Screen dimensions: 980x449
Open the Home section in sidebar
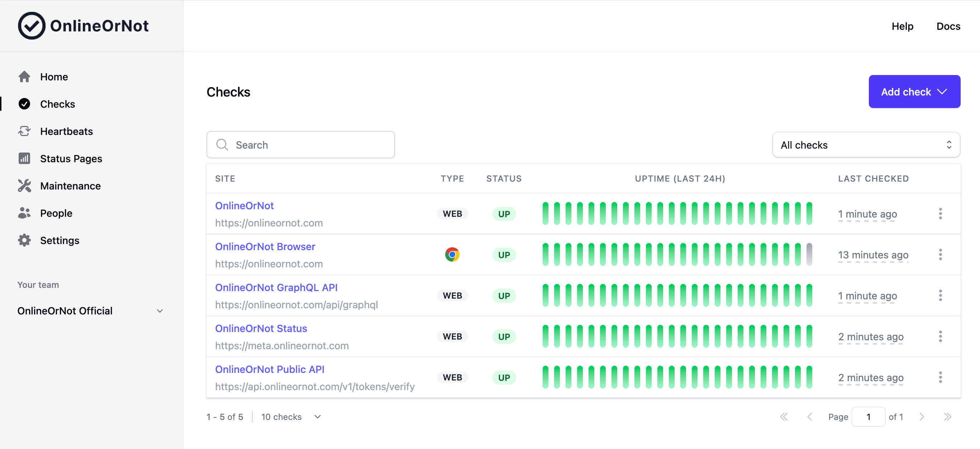pyautogui.click(x=53, y=76)
